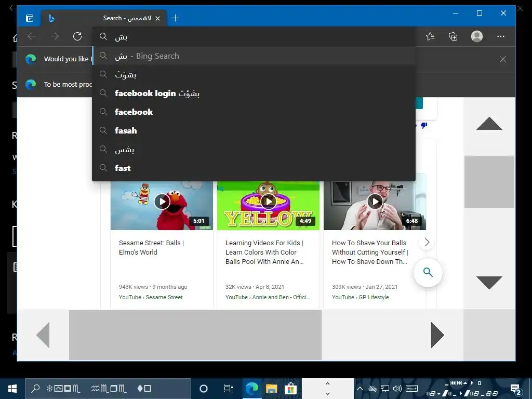Click the vertical scrollbar thumb
Viewport: 532px width, 399px height.
point(489,181)
